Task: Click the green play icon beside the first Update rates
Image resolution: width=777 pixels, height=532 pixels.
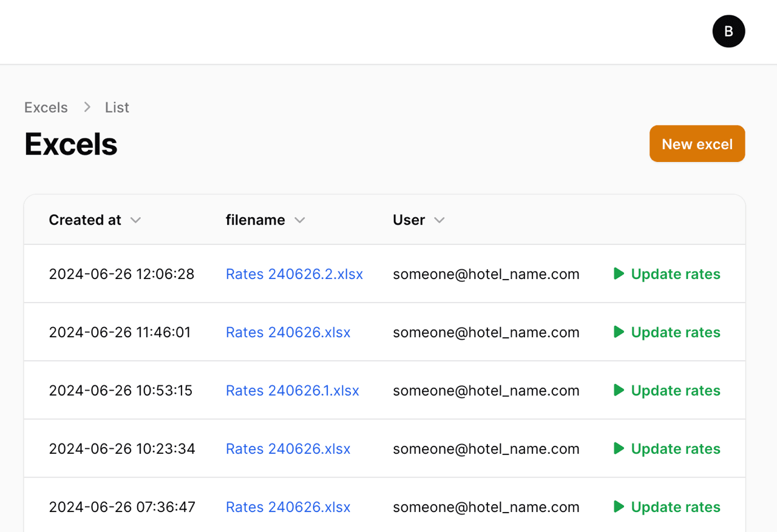Action: [619, 274]
